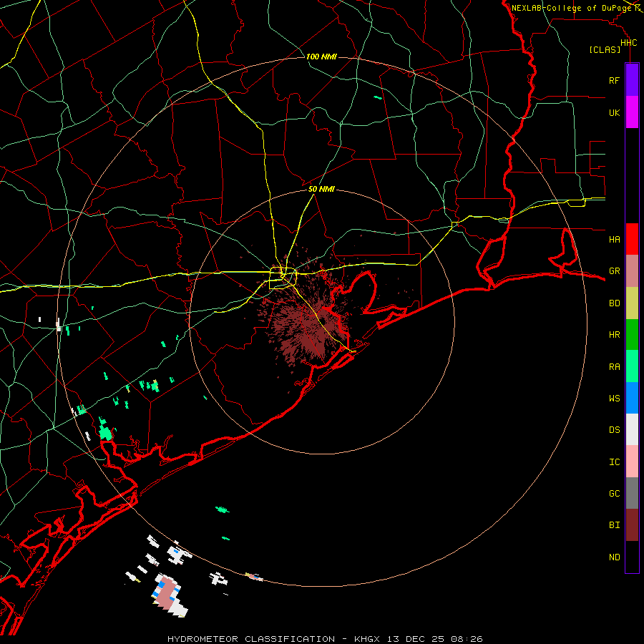This screenshot has height=644, width=644.
Task: Pick the HR dark green legend swatch
Action: (x=632, y=335)
